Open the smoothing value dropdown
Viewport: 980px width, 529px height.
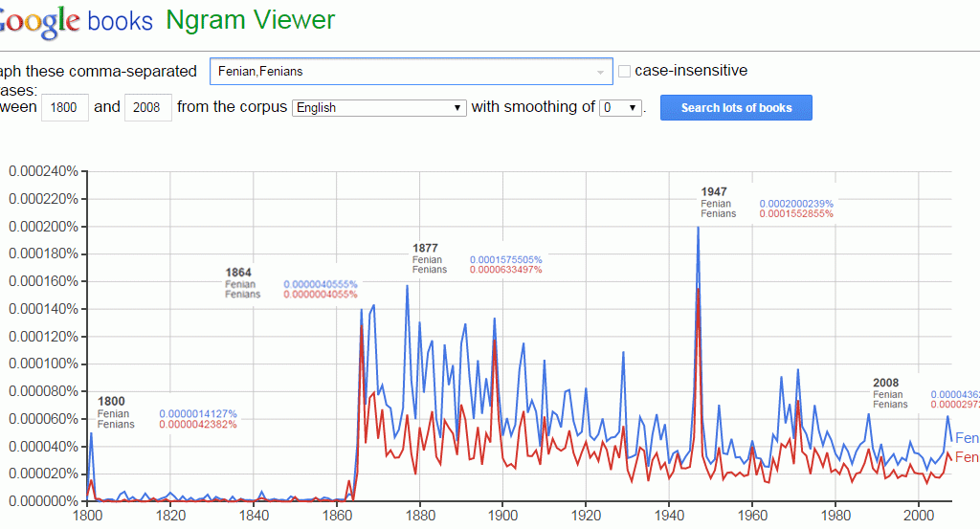coord(621,108)
